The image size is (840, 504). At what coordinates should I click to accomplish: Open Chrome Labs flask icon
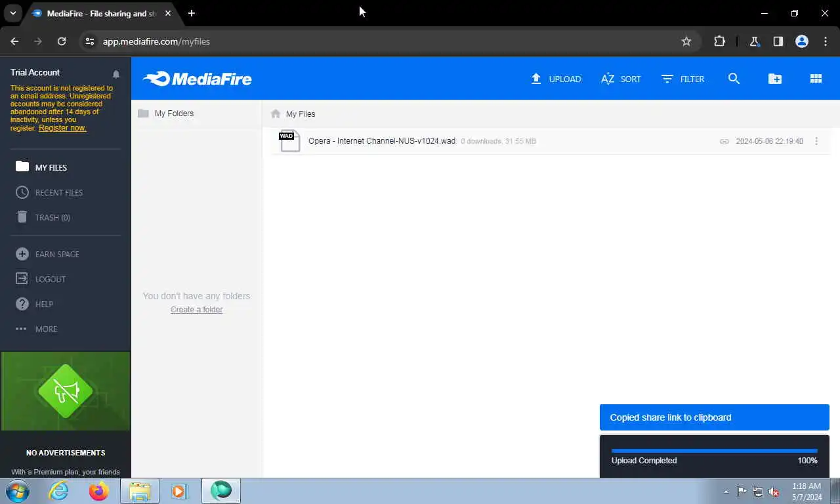pos(755,41)
